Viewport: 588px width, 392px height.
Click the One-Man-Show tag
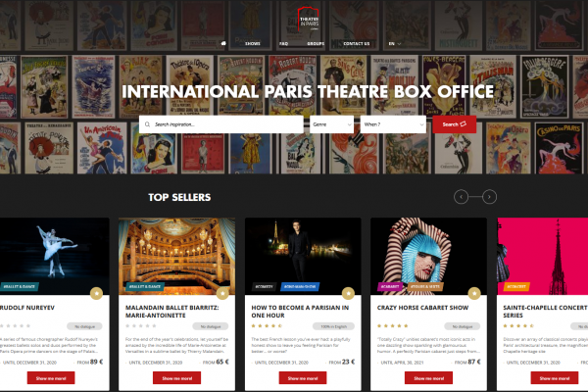(x=300, y=286)
